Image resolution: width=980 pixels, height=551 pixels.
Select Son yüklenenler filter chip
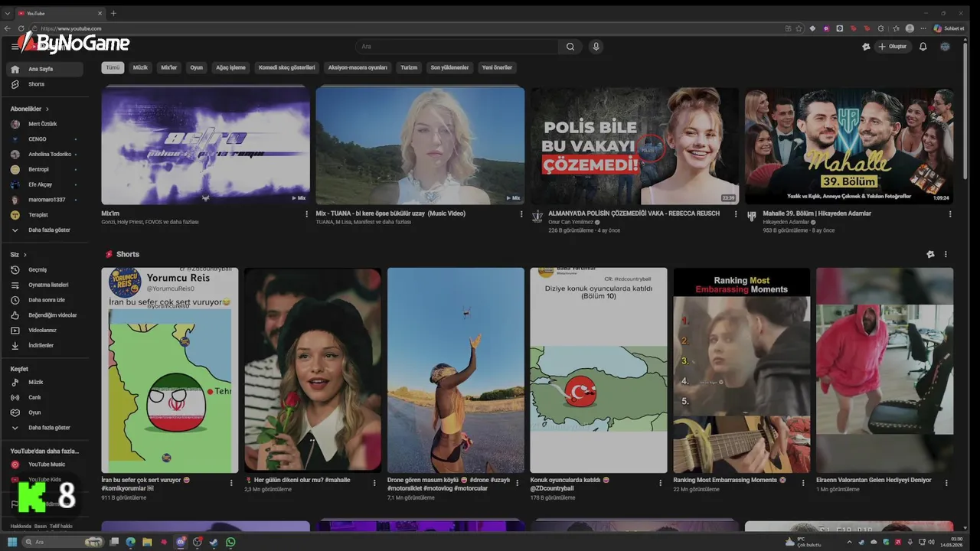pyautogui.click(x=449, y=67)
